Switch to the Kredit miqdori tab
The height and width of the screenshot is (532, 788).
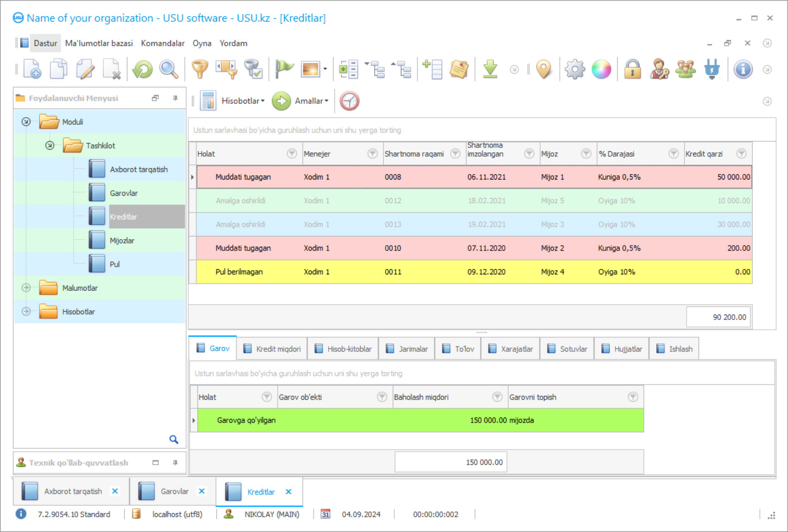tap(272, 349)
